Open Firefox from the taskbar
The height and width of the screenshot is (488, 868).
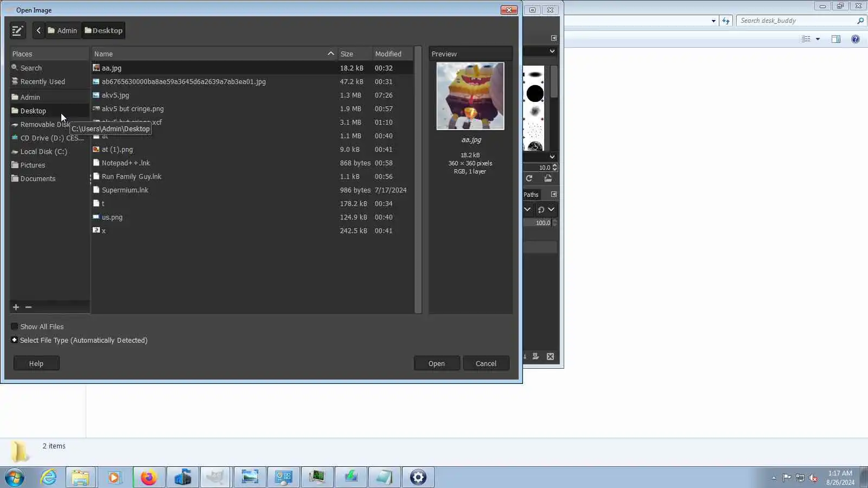click(x=149, y=478)
